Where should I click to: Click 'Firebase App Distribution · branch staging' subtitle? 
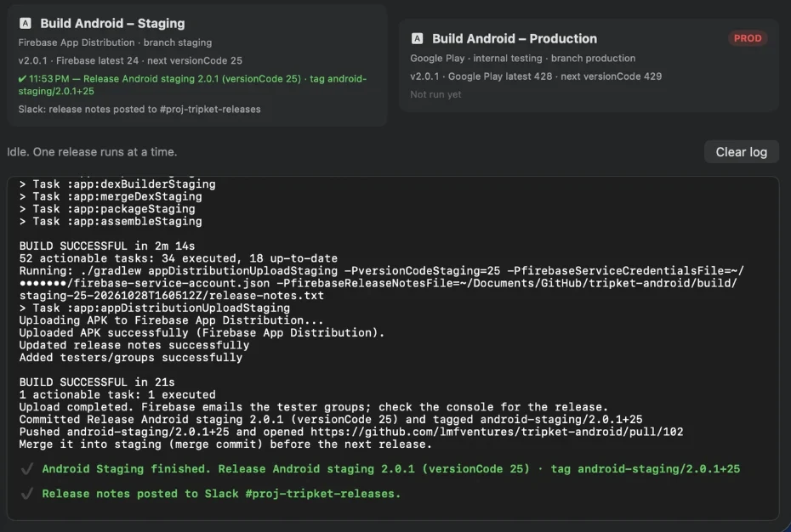point(115,42)
